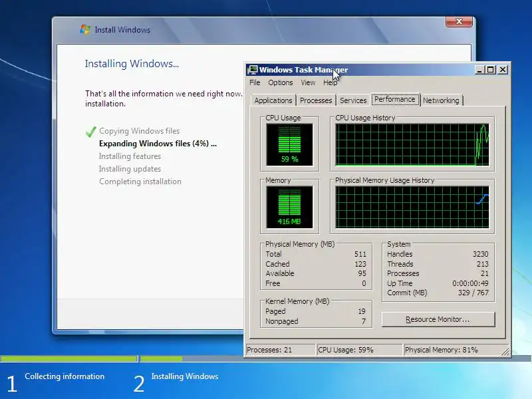This screenshot has height=399, width=532.
Task: Click the CPU Usage History graph
Action: coord(412,144)
